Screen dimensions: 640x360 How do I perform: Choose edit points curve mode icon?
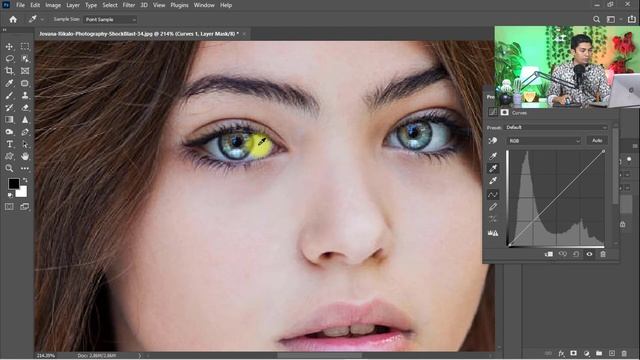(493, 194)
